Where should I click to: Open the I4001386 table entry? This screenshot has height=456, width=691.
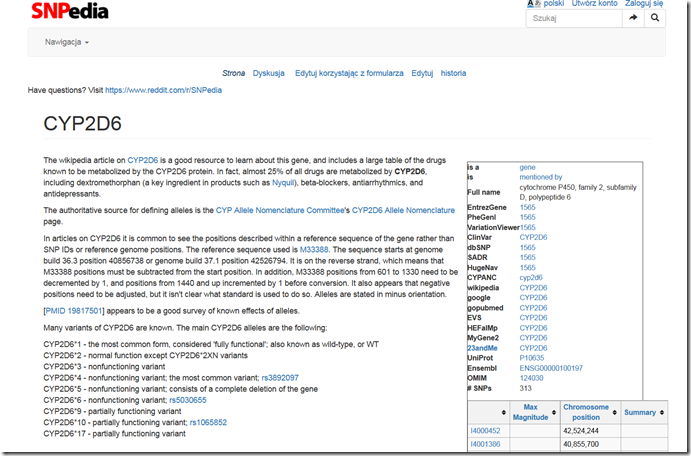(485, 444)
